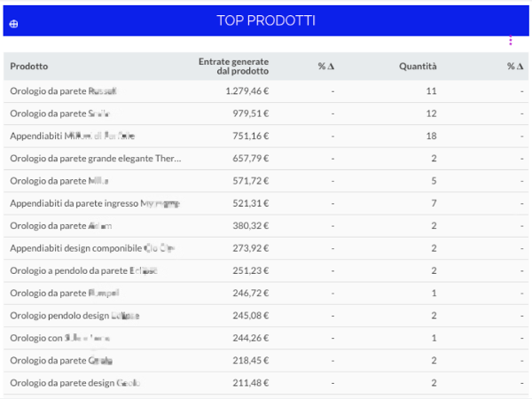Click the % Δ header beside Entrate column

click(326, 66)
